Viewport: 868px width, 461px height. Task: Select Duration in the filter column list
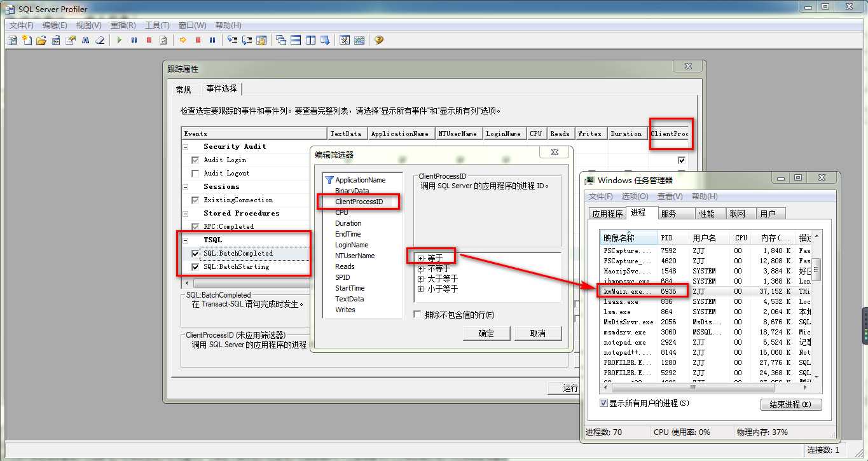click(x=348, y=223)
